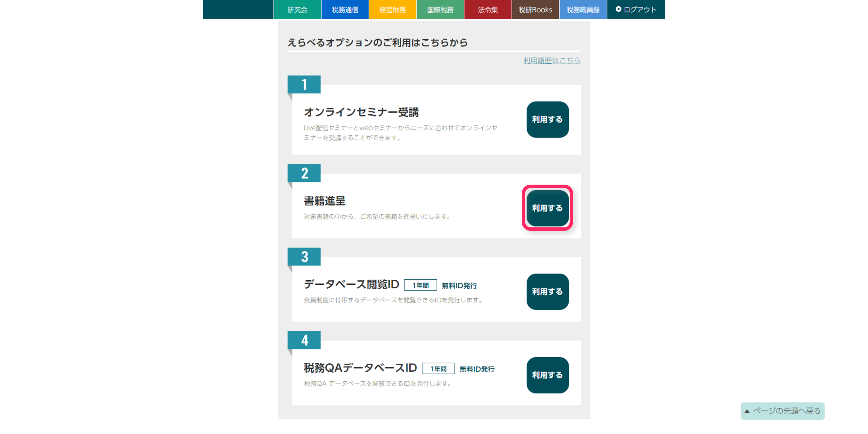Click the number 4 ribbon badge

point(304,340)
